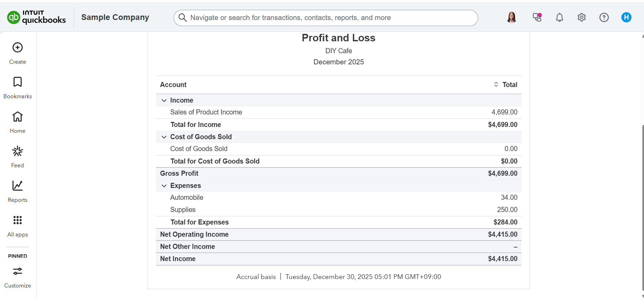Viewport: 644px width, 299px height.
Task: Click the Customize sliders icon
Action: (18, 272)
